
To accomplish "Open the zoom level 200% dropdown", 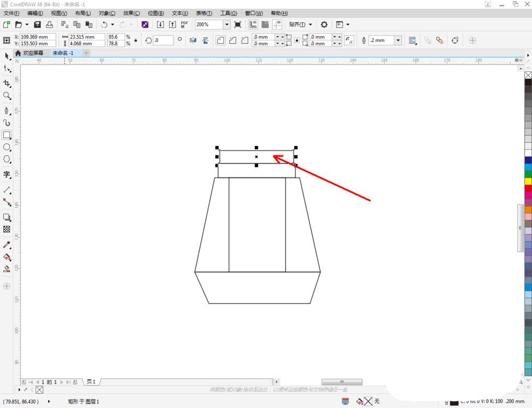I will click(x=227, y=25).
